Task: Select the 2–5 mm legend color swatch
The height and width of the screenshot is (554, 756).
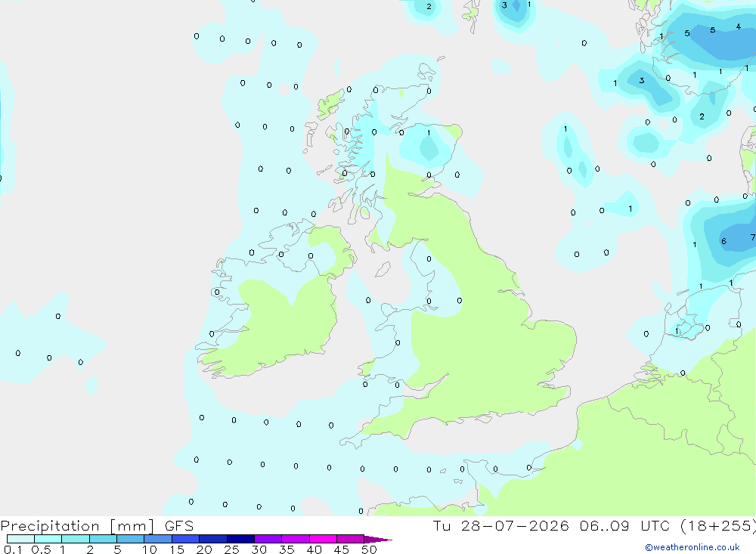Action: pyautogui.click(x=103, y=539)
